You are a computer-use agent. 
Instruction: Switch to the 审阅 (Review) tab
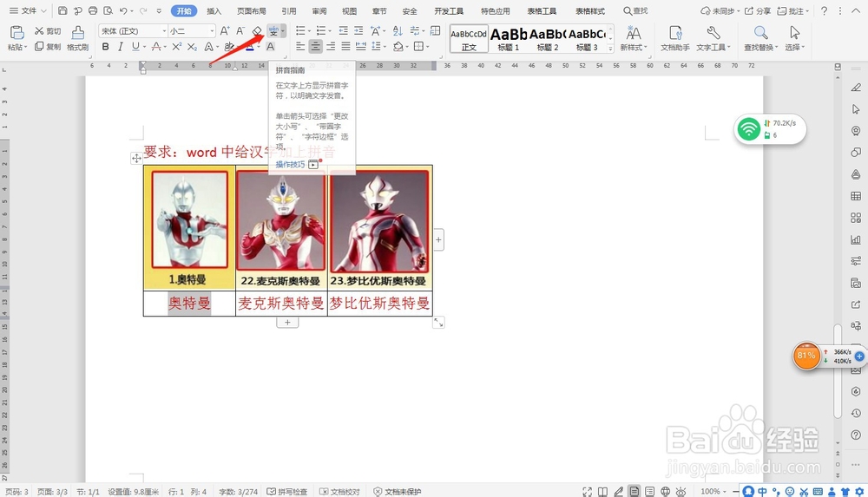point(319,10)
